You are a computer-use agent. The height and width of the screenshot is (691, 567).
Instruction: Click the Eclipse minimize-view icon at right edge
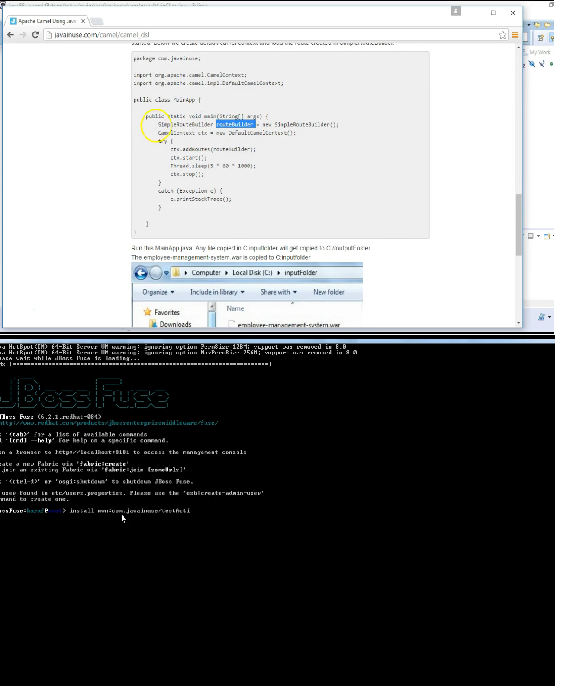(x=531, y=237)
